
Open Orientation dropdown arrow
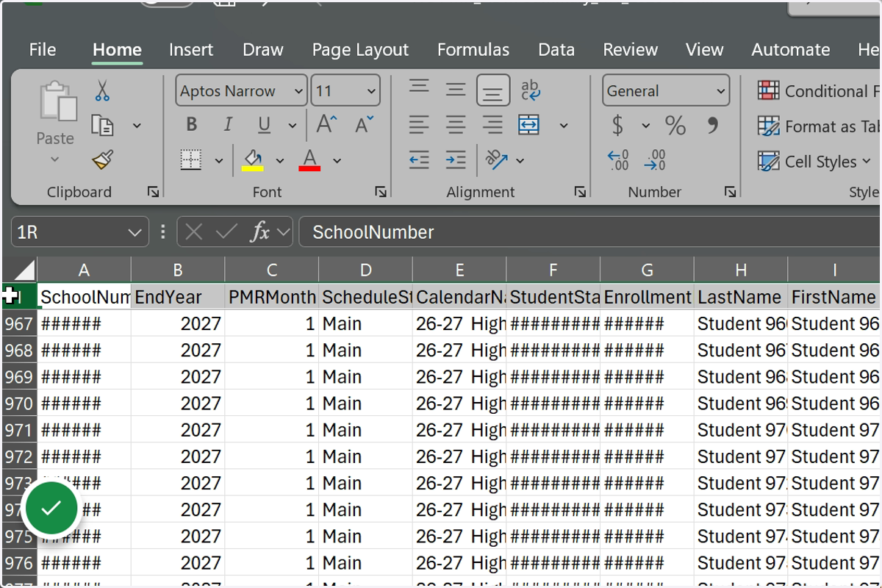click(520, 160)
